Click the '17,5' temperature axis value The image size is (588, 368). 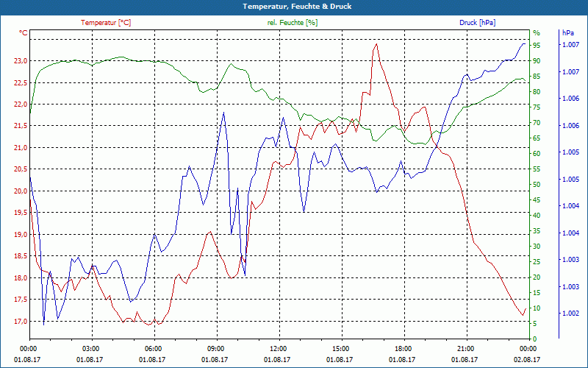tap(21, 300)
